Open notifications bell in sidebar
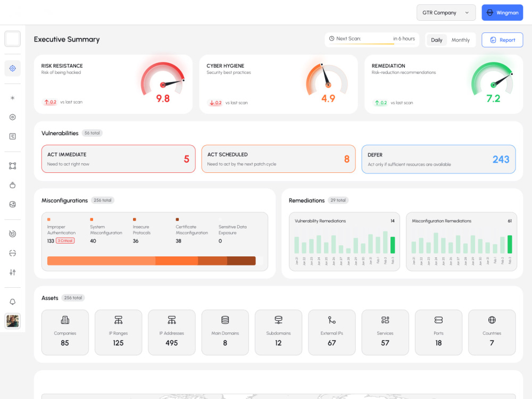The width and height of the screenshot is (532, 399). (x=13, y=302)
